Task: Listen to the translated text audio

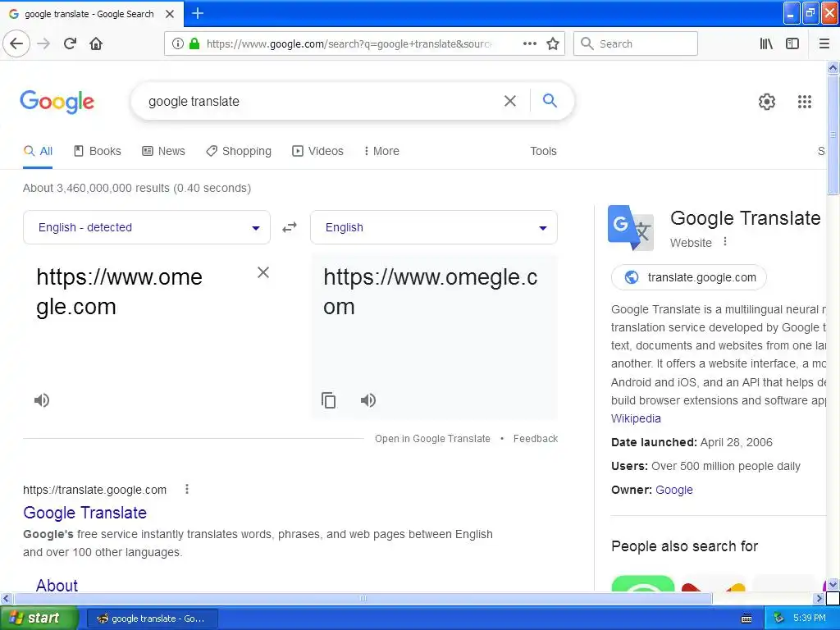Action: [368, 400]
